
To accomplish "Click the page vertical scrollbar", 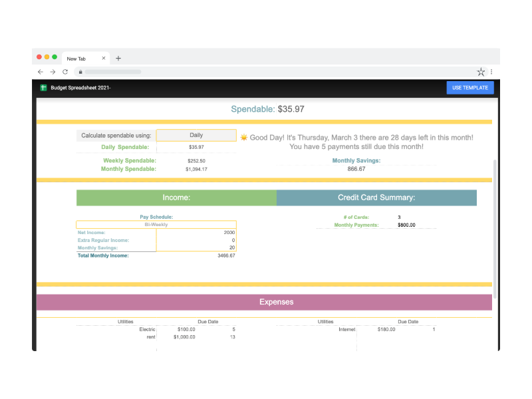I will pyautogui.click(x=495, y=229).
